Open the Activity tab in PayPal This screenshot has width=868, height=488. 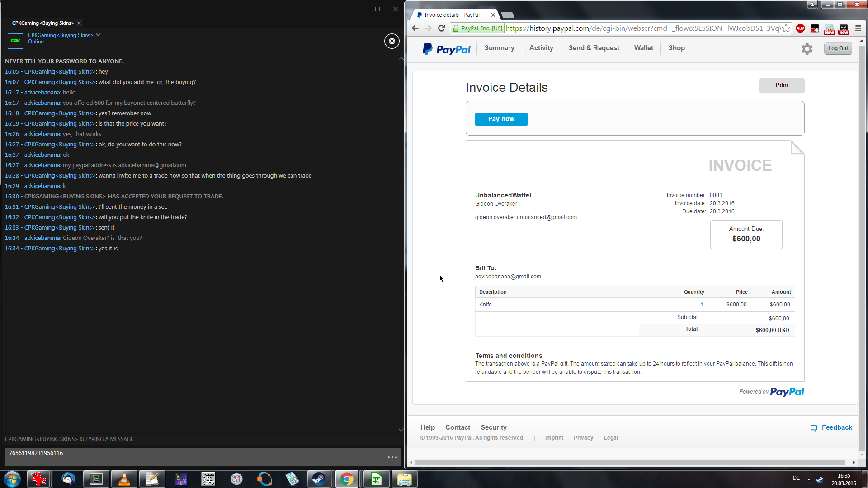541,48
